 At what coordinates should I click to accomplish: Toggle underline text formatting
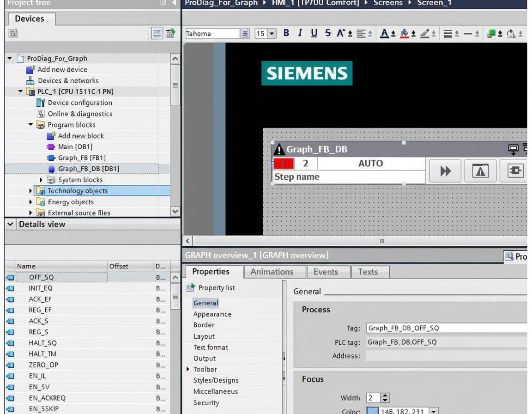[314, 33]
